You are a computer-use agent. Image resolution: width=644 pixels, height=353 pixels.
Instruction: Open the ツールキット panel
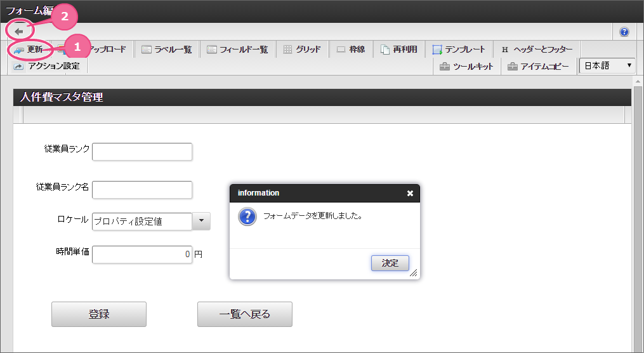[x=466, y=67]
